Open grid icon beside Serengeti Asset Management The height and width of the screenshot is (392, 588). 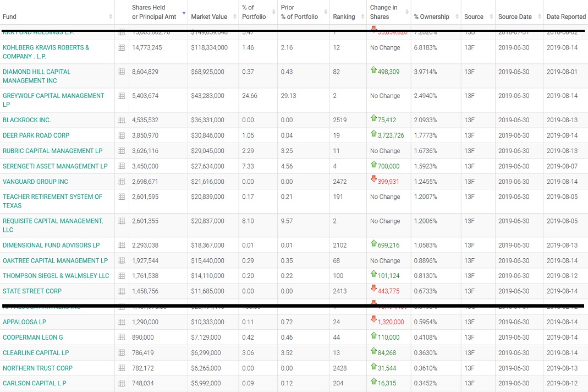[x=122, y=166]
